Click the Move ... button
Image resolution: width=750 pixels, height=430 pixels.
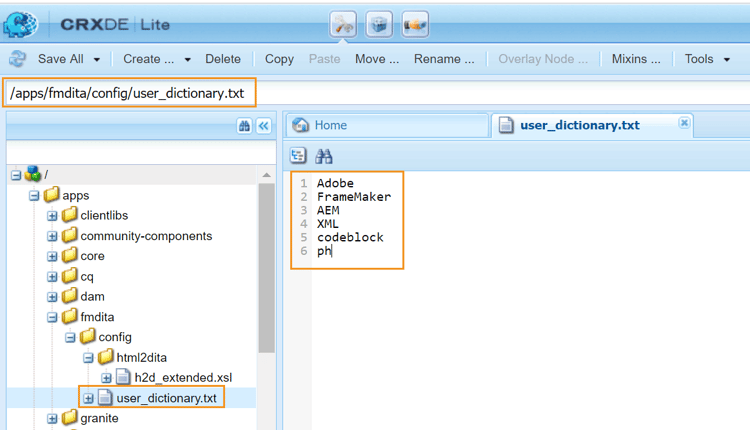pos(377,59)
